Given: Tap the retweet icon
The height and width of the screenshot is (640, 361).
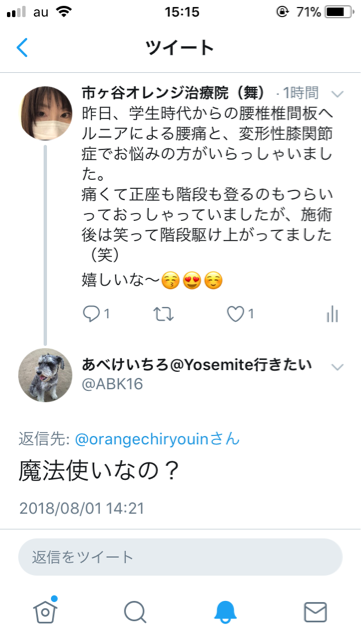Looking at the screenshot, I should point(163,314).
